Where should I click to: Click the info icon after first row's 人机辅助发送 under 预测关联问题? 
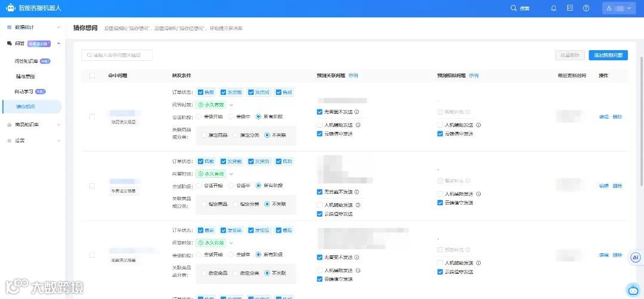358,125
